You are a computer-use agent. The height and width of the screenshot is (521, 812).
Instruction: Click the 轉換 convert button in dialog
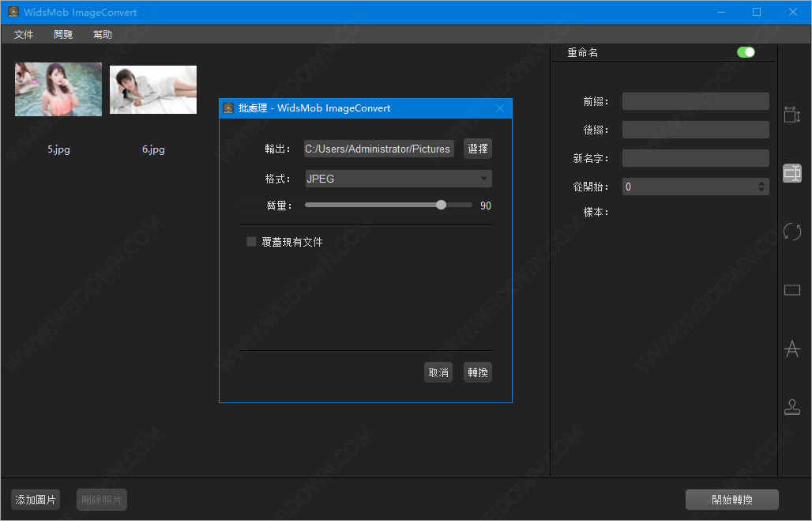(x=477, y=372)
